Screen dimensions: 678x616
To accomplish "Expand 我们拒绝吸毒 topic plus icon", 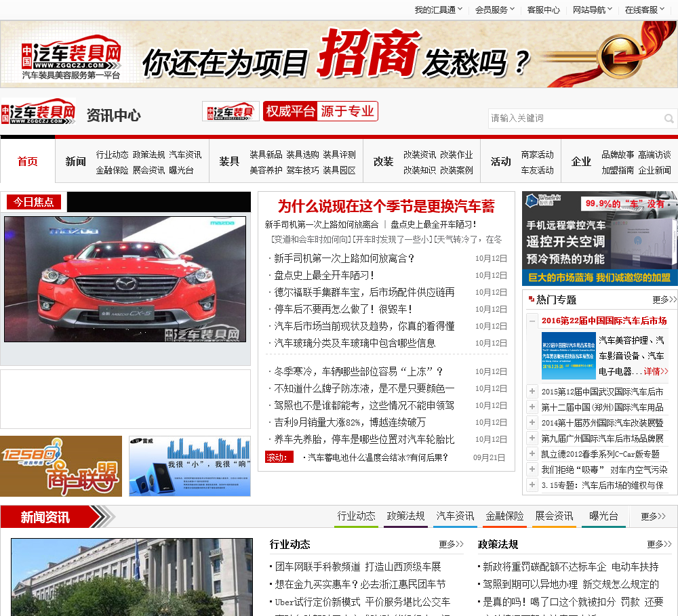I will [532, 469].
